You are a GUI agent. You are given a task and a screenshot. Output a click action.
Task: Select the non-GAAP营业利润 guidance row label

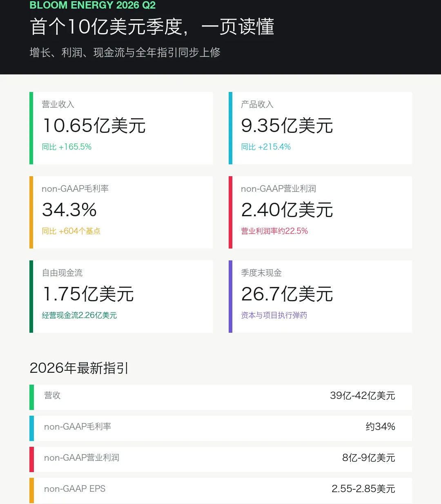(82, 457)
